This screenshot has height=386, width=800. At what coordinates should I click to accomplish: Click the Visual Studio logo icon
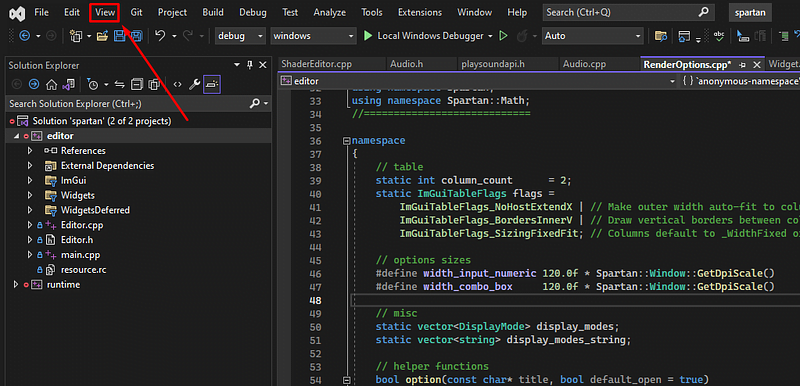[x=16, y=13]
